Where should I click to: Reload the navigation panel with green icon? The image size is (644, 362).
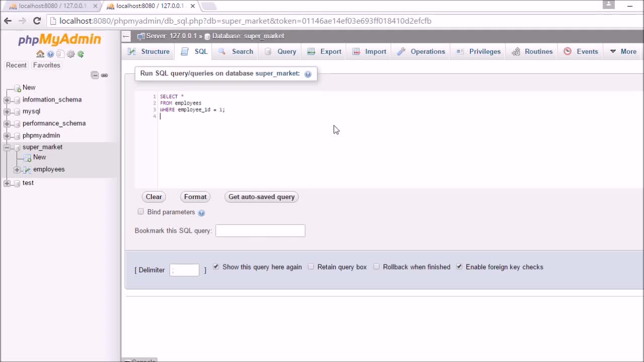coord(80,54)
